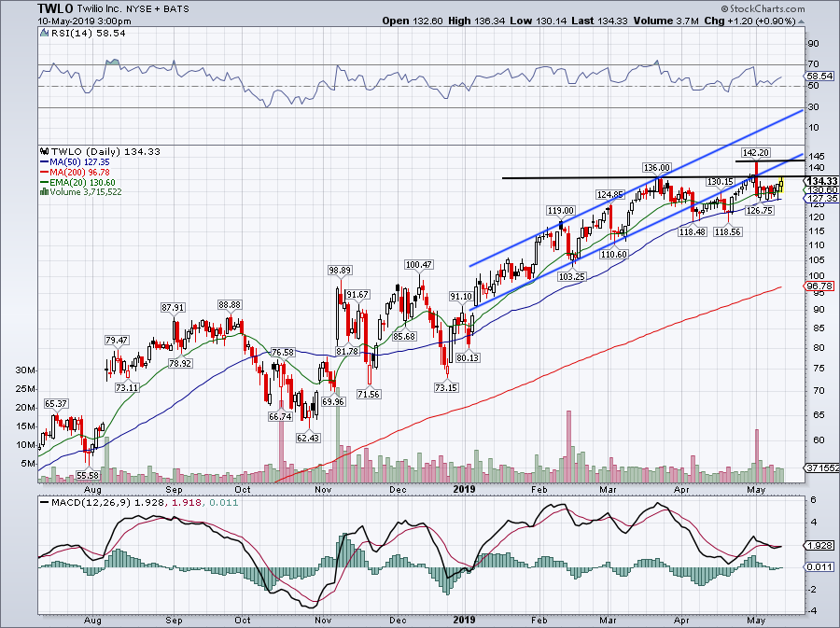Screen dimensions: 840x628
Task: Click the volume bars icon in the legend
Action: click(45, 192)
